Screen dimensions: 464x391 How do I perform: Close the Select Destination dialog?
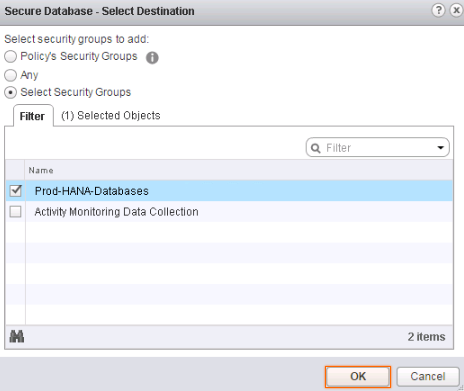pos(456,10)
